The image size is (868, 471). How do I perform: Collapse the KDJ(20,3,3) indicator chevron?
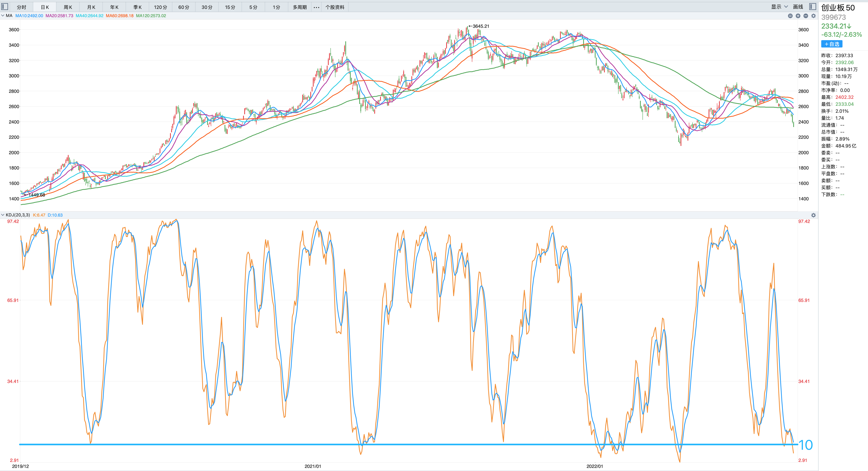pyautogui.click(x=3, y=215)
